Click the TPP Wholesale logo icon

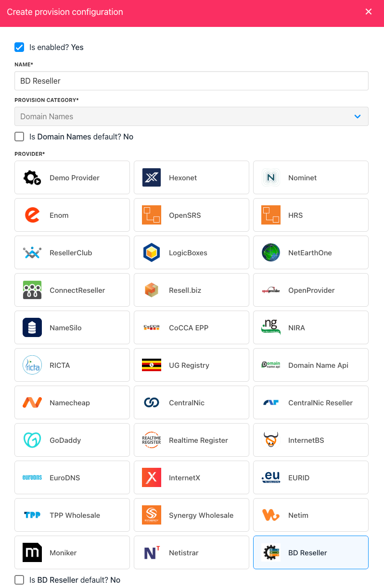(x=32, y=515)
